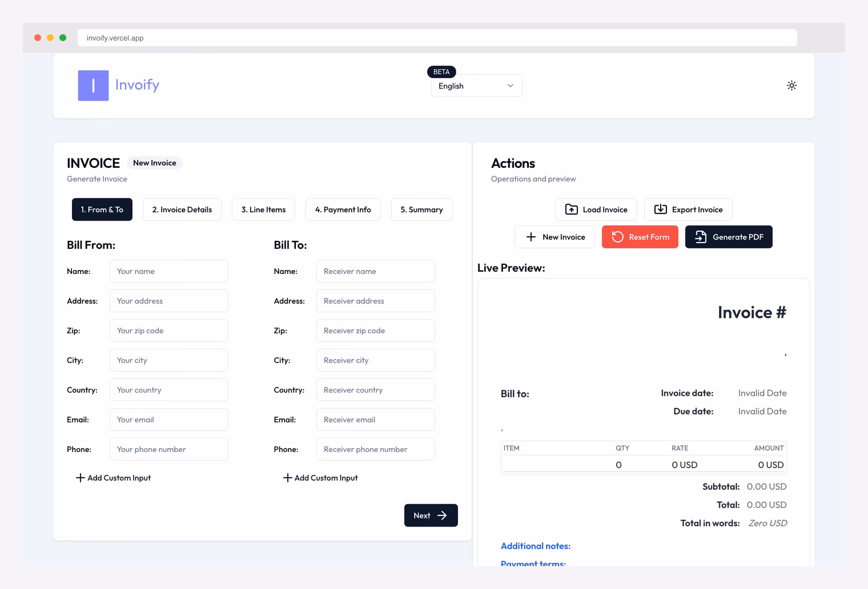Open the Invoify brand name link
Image resolution: width=868 pixels, height=589 pixels.
[x=137, y=84]
